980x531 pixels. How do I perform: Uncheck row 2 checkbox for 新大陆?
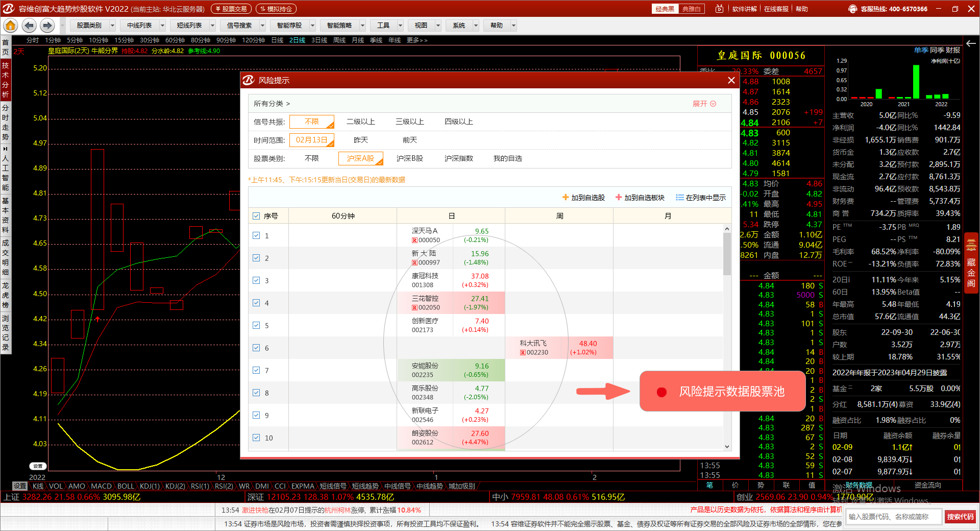click(256, 258)
